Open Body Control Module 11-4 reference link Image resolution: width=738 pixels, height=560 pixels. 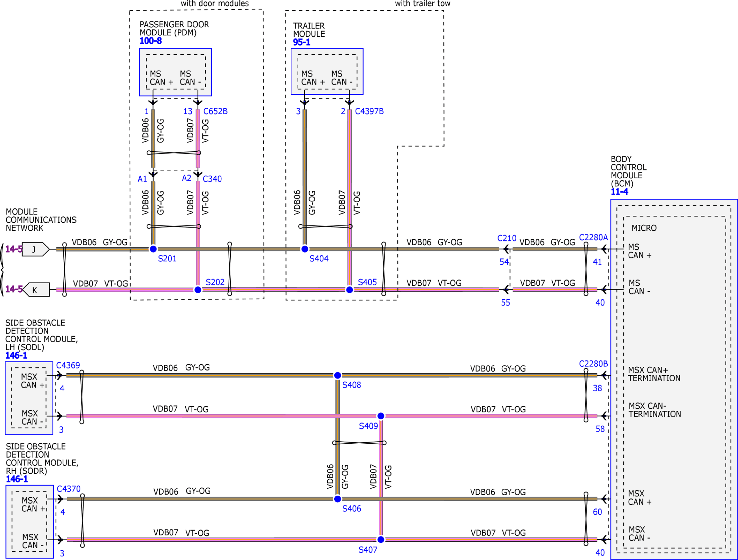(x=619, y=192)
